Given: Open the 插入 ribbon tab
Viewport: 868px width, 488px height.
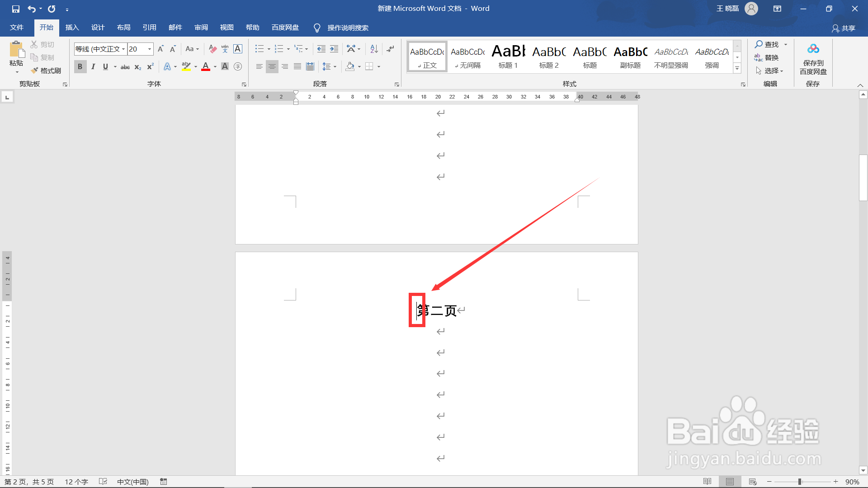Looking at the screenshot, I should click(x=72, y=28).
